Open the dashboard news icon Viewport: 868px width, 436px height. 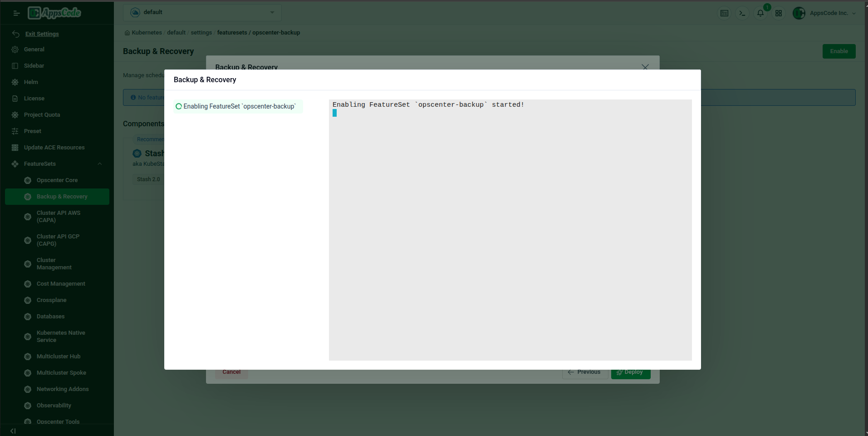(x=724, y=13)
